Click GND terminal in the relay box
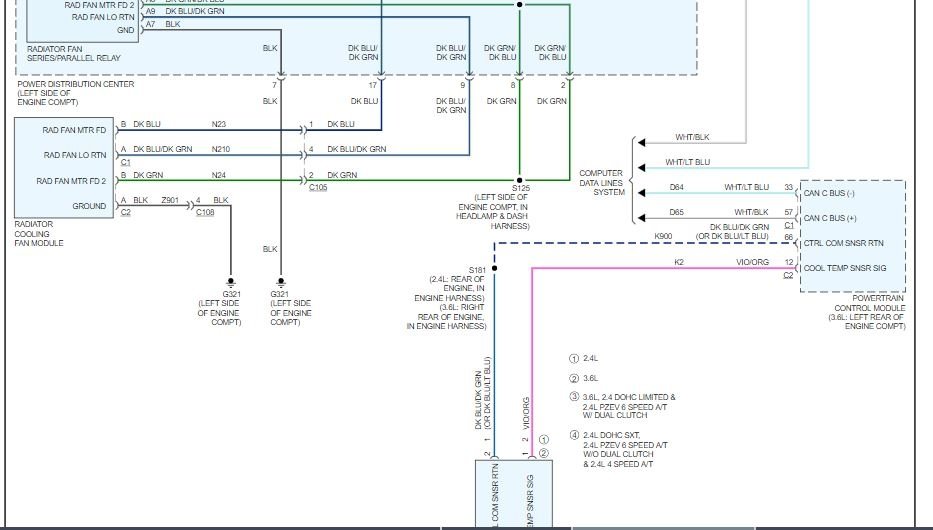The image size is (933, 530). 126,30
